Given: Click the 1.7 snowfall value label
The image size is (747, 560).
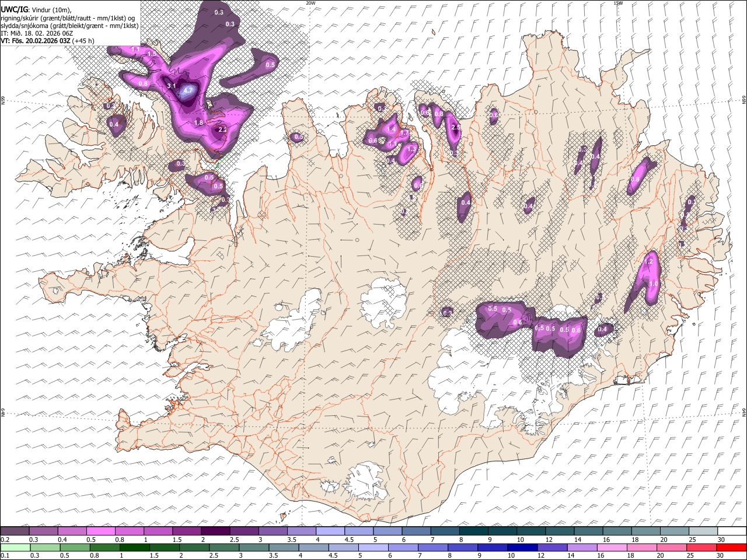Looking at the screenshot, I should pos(404,134).
